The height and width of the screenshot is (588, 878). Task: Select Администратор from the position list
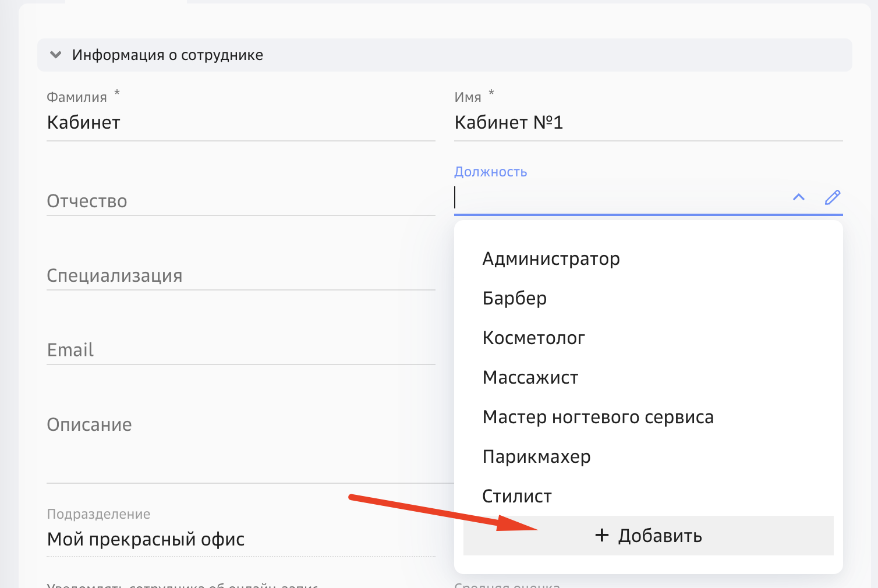click(x=551, y=258)
